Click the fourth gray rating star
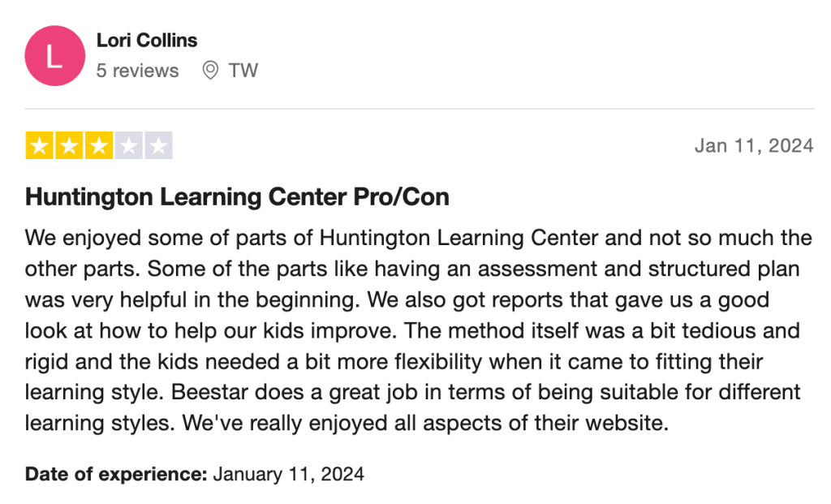The height and width of the screenshot is (504, 831). [128, 146]
